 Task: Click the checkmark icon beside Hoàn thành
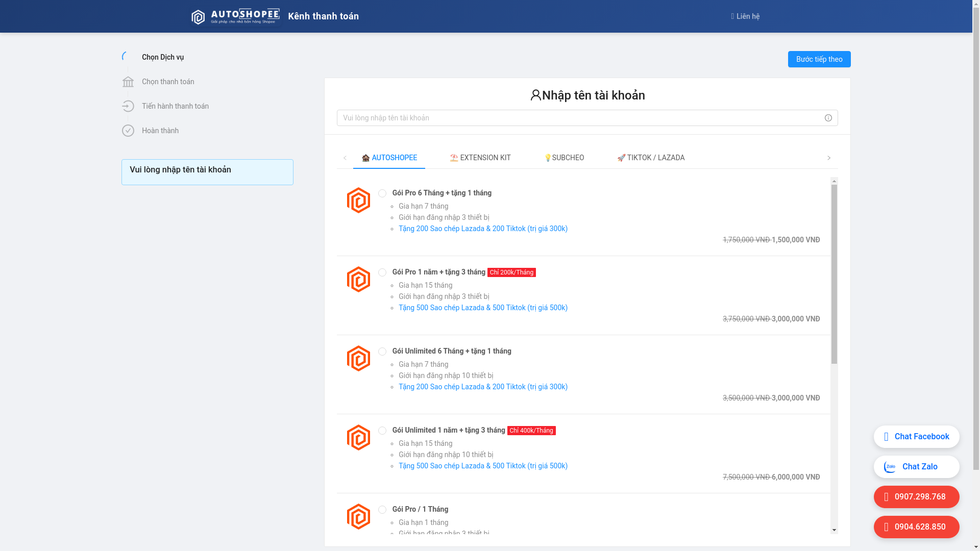click(128, 131)
